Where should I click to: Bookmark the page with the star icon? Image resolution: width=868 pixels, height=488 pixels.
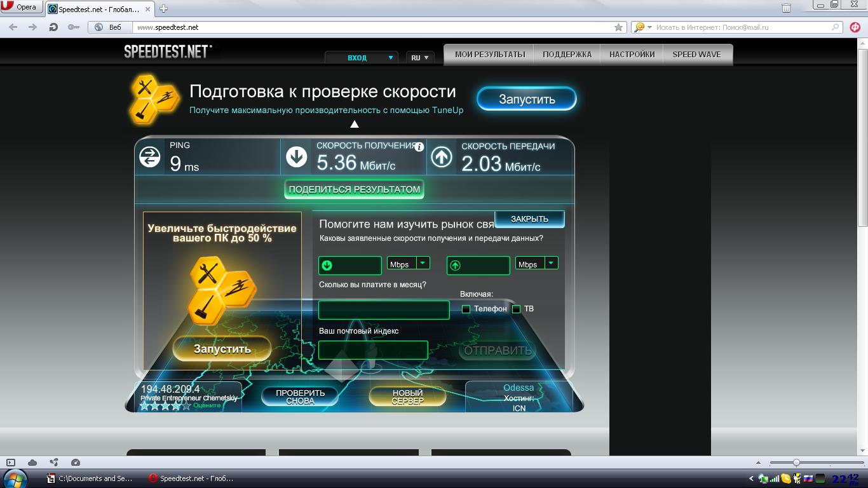coord(619,27)
